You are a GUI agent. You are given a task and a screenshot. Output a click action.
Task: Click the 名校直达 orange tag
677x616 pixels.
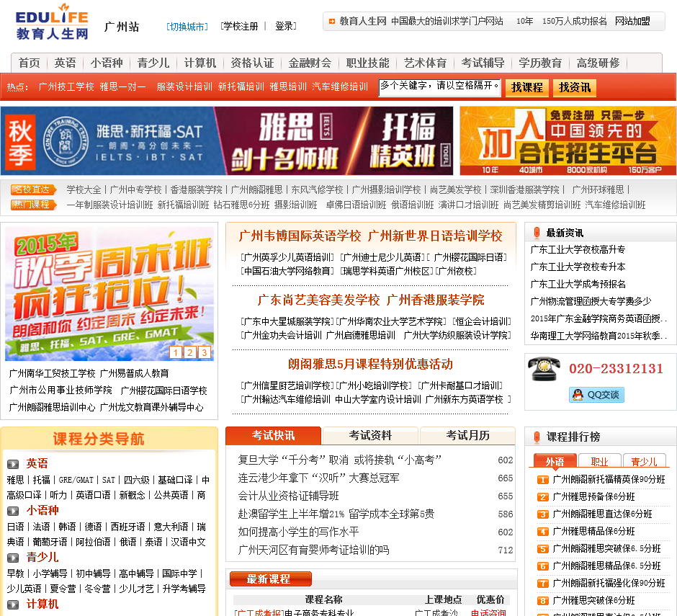coord(33,189)
